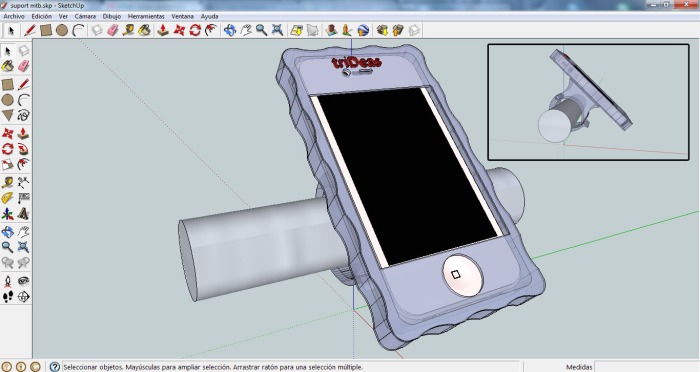Viewport: 700px width, 372px height.
Task: Select the Axes tool
Action: click(x=8, y=214)
